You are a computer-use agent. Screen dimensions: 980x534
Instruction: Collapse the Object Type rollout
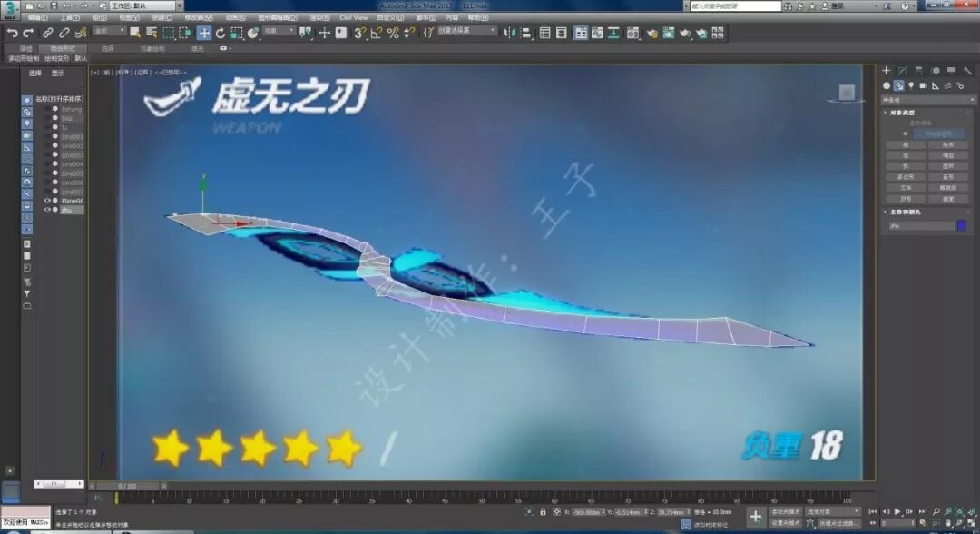tap(902, 113)
